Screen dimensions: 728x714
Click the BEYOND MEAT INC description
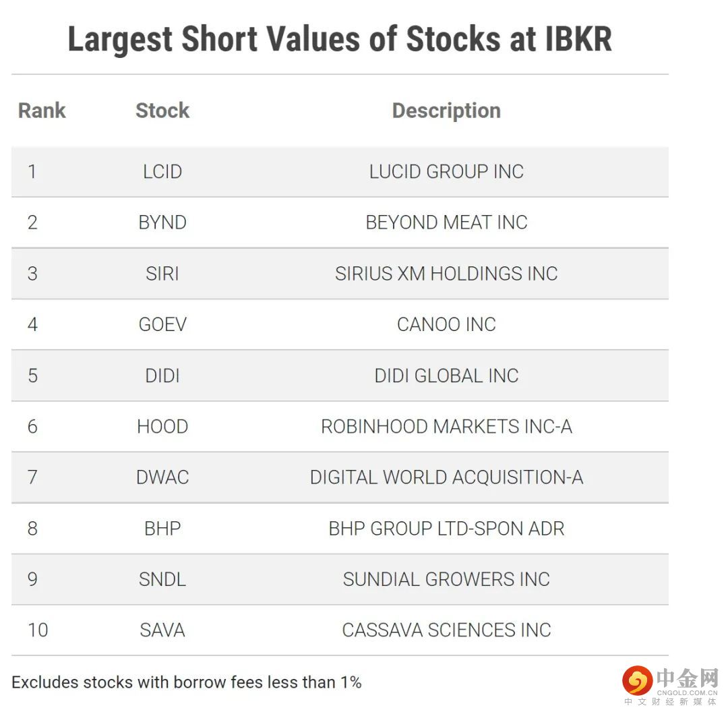click(x=446, y=222)
